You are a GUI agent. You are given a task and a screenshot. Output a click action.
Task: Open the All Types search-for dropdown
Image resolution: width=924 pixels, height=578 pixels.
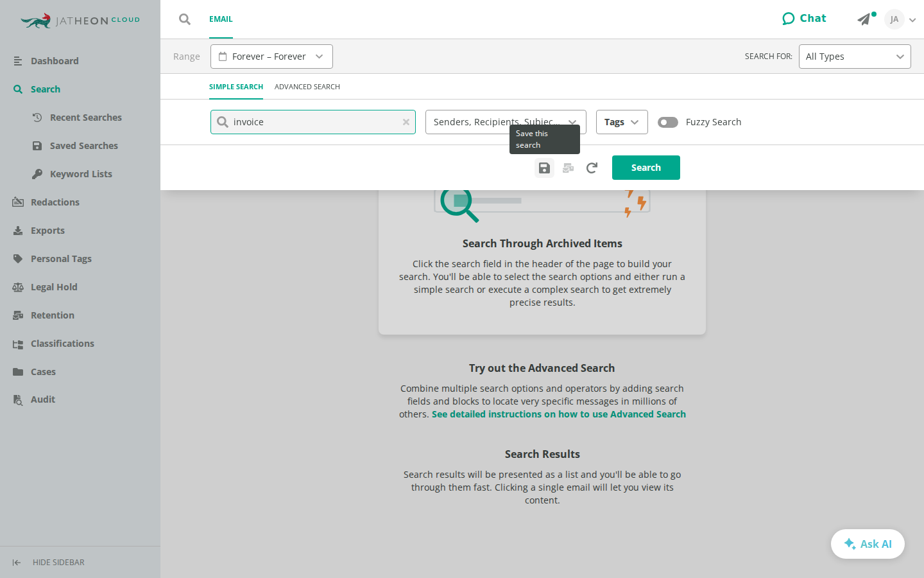click(855, 57)
